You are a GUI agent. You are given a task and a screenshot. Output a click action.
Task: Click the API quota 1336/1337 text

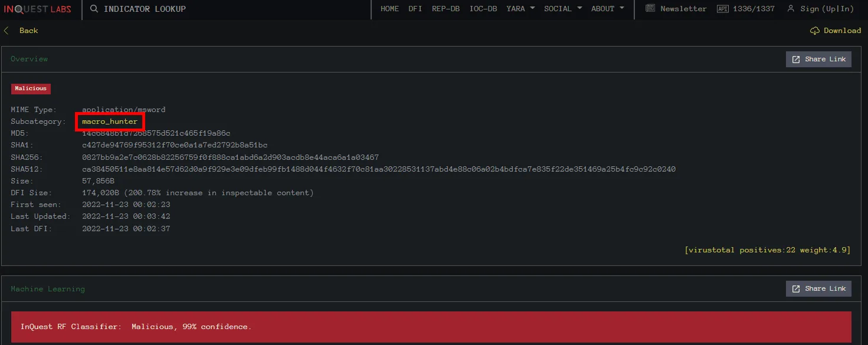(x=754, y=9)
